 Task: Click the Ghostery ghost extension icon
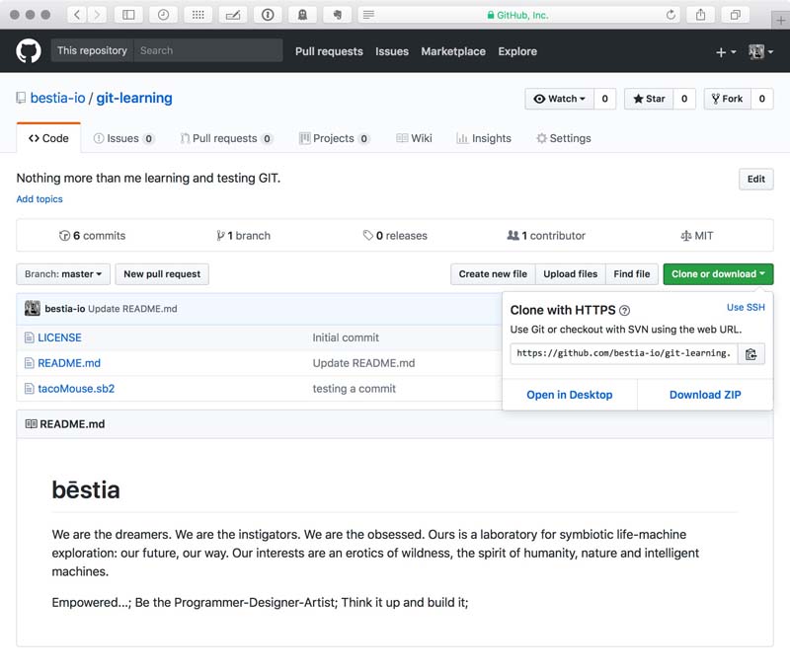pyautogui.click(x=302, y=15)
